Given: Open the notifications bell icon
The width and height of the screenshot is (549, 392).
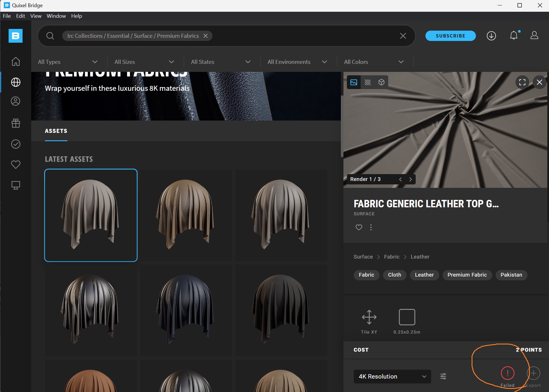Looking at the screenshot, I should [x=514, y=36].
